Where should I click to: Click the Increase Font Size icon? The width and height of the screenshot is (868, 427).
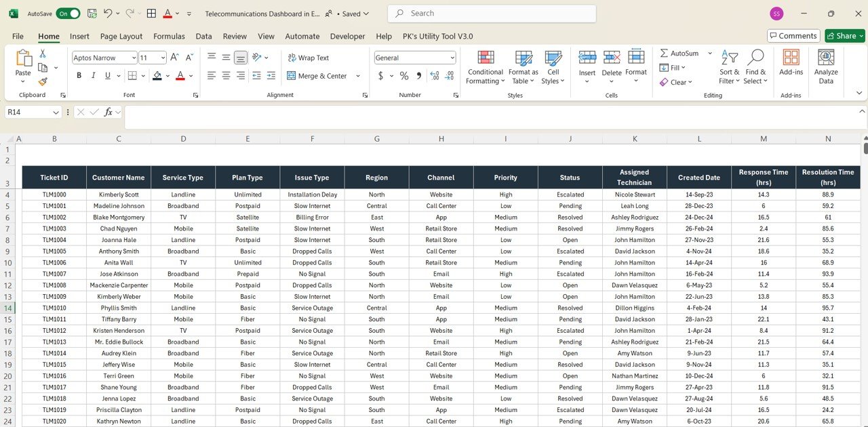pos(174,58)
